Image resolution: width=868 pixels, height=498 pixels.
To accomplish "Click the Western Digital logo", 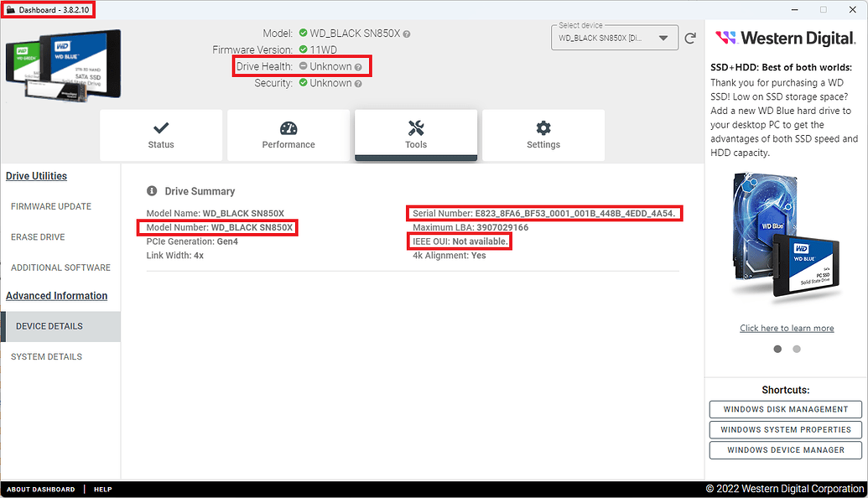I will point(785,37).
